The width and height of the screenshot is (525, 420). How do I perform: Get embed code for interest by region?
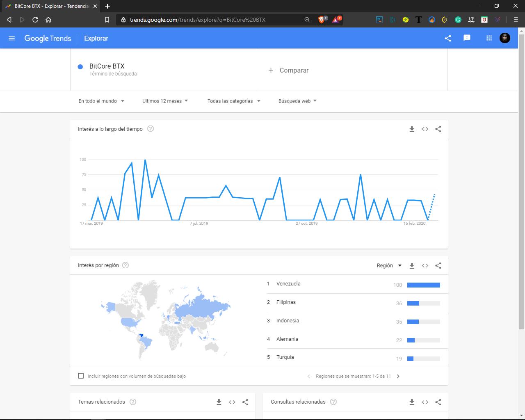(425, 266)
